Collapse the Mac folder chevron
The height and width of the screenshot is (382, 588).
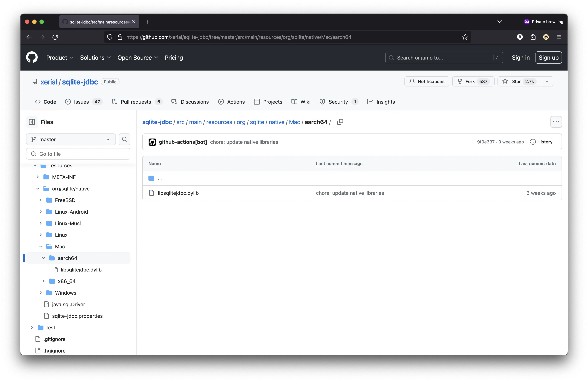point(41,247)
